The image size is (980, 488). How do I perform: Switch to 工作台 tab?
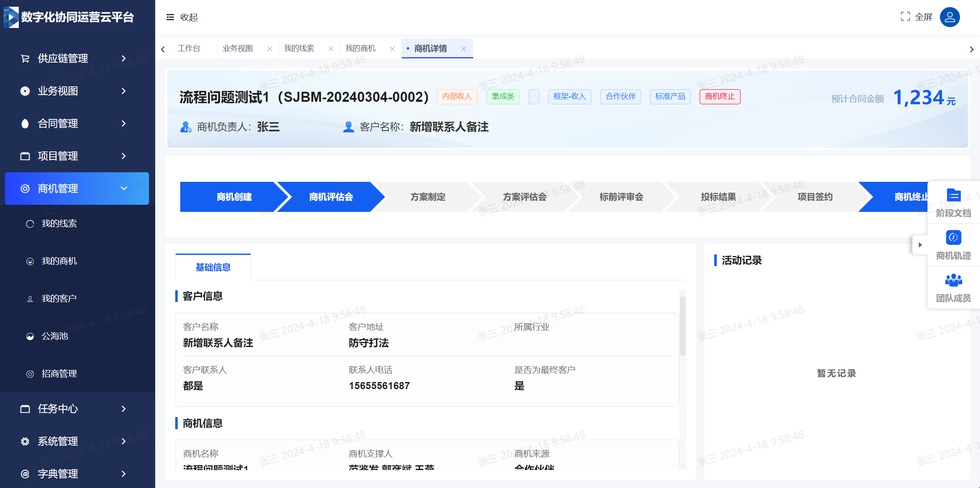pos(189,48)
